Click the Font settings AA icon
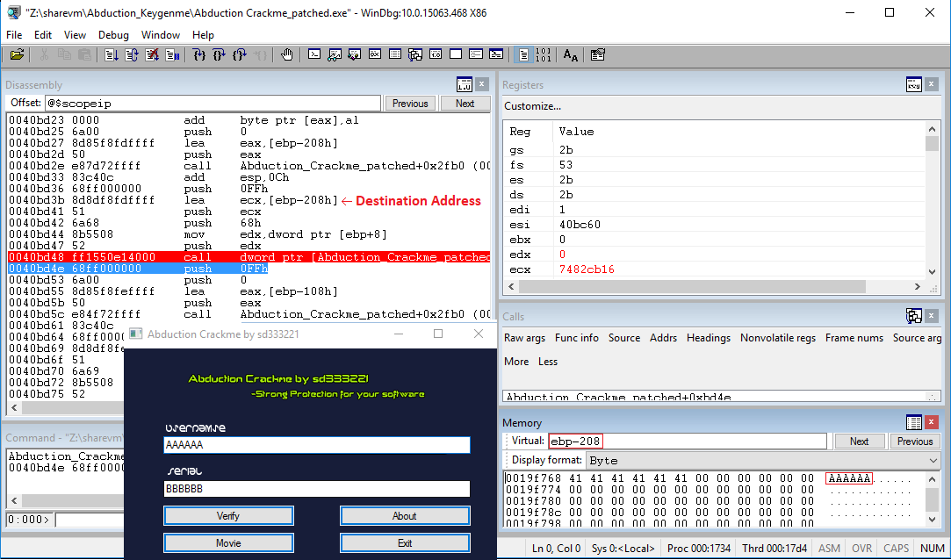This screenshot has height=560, width=951. [x=570, y=54]
